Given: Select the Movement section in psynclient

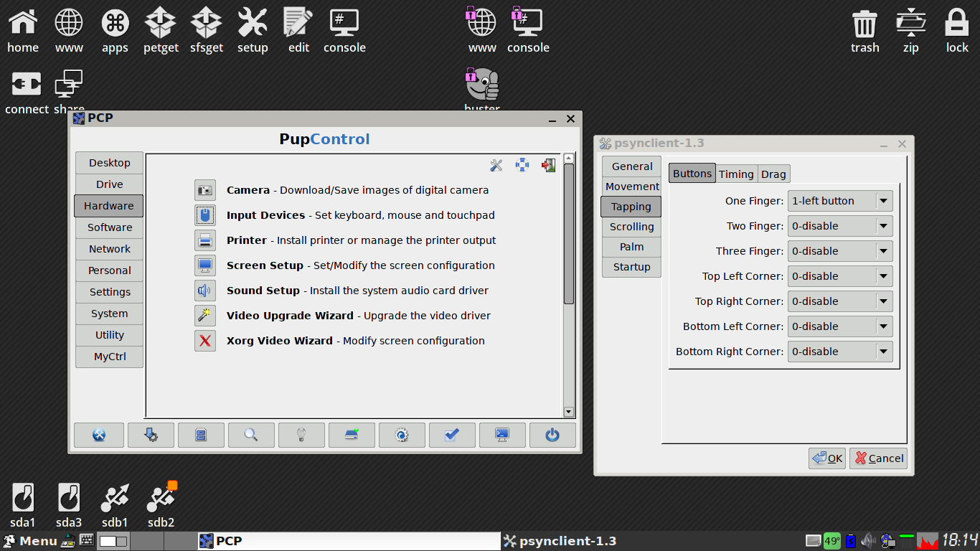Looking at the screenshot, I should click(x=631, y=187).
